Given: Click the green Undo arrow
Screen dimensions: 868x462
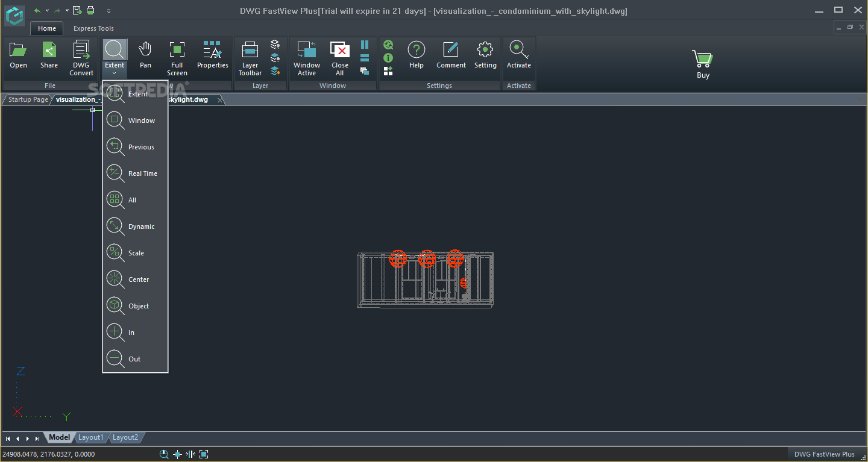Looking at the screenshot, I should (37, 10).
